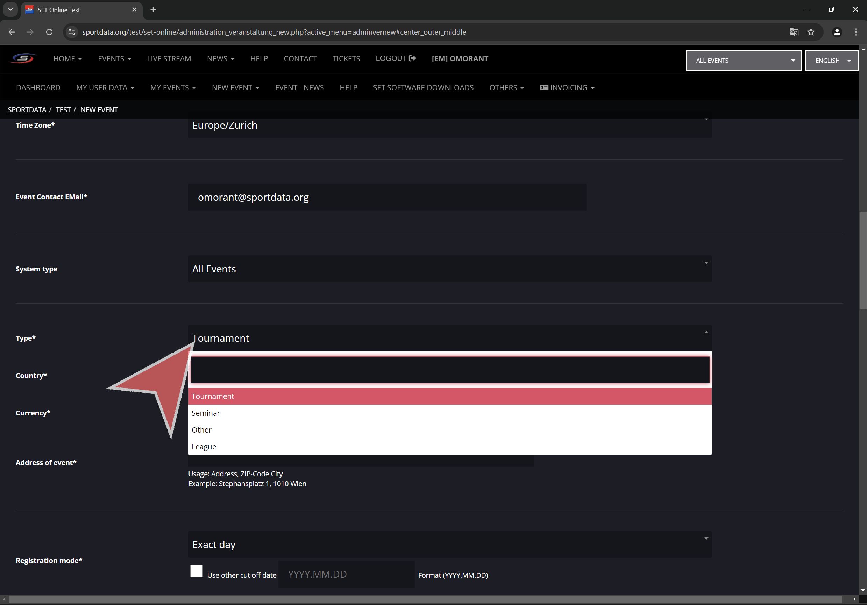Expand the Registration mode 'Exact day' dropdown
The width and height of the screenshot is (868, 605).
click(449, 544)
